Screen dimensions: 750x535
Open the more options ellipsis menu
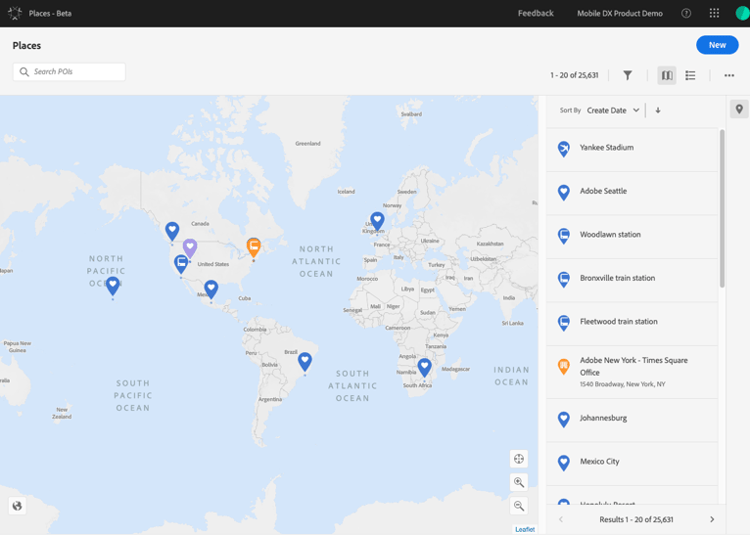click(729, 75)
